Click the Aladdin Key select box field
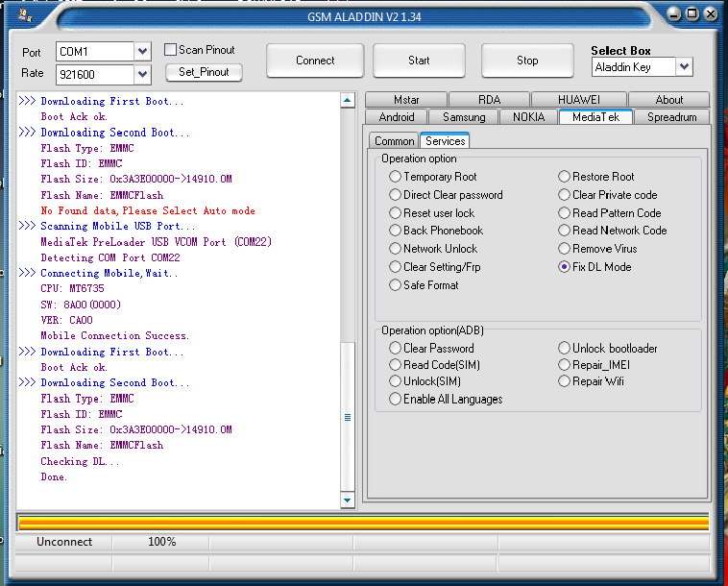Image resolution: width=728 pixels, height=586 pixels. (634, 67)
